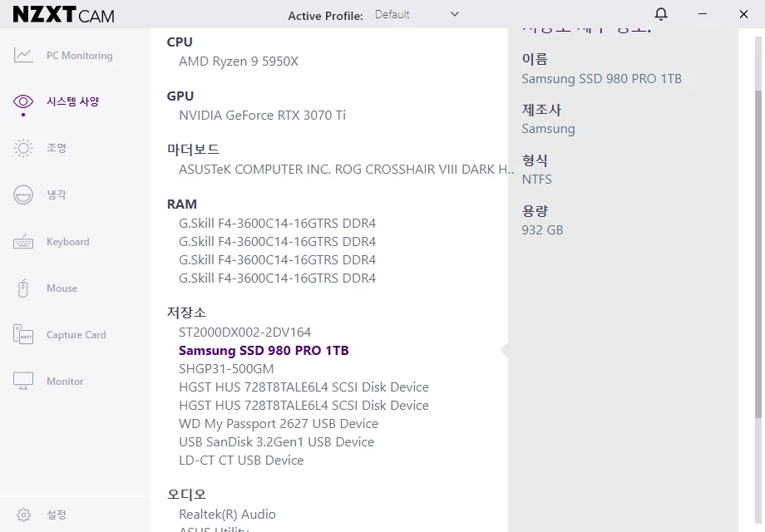Click the NZXT CAM logo
Image resolution: width=765 pixels, height=532 pixels.
pyautogui.click(x=63, y=15)
